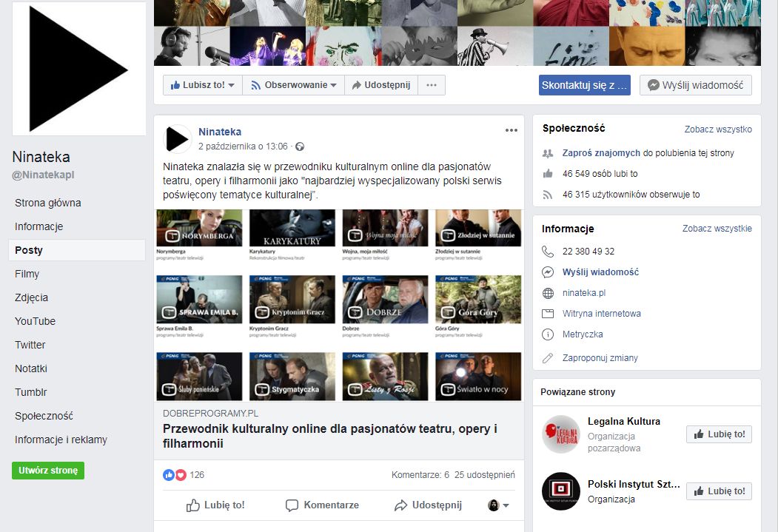Viewport: 778px width, 532px height.
Task: Click phone number 22 380 49 32
Action: [588, 252]
